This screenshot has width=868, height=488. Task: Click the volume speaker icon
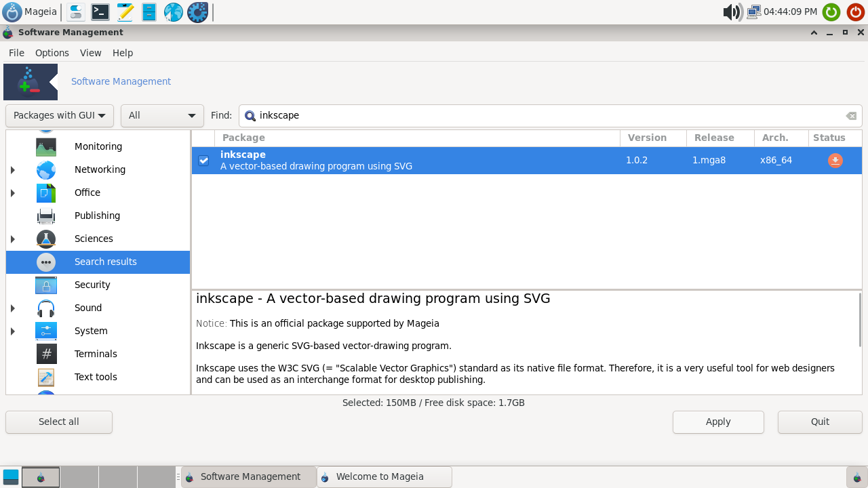(732, 12)
